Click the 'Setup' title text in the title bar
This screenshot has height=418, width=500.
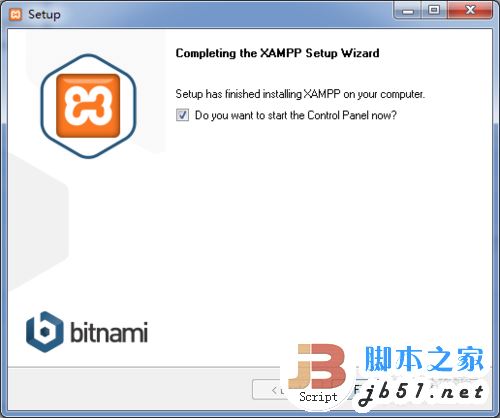tap(44, 15)
